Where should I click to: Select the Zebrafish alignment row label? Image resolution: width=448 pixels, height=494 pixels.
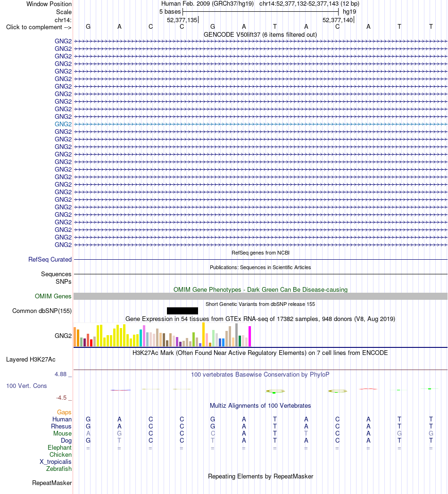click(58, 469)
